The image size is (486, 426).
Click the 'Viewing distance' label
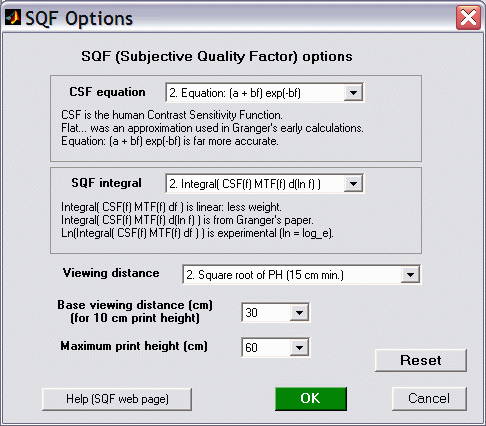[x=111, y=273]
